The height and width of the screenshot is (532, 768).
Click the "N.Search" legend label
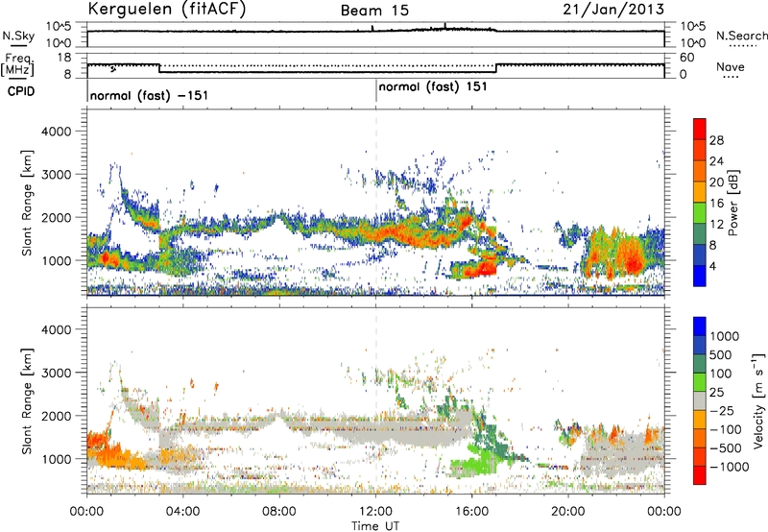[x=741, y=36]
